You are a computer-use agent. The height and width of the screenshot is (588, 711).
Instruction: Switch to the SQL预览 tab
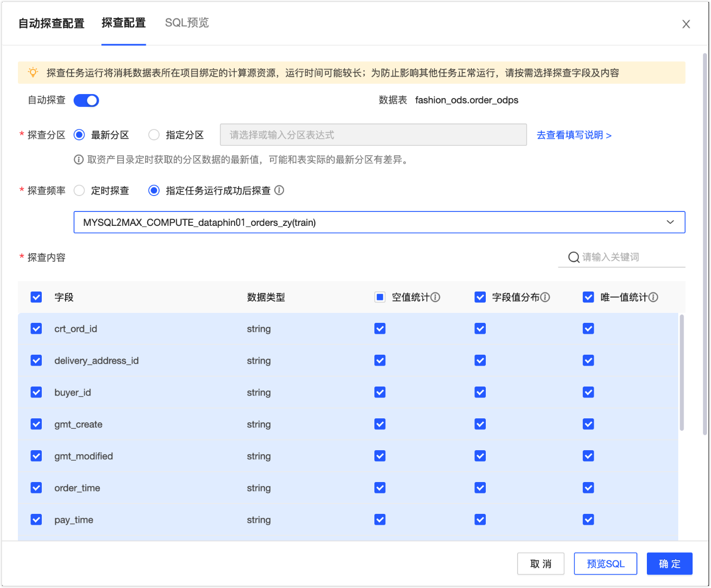[x=187, y=23]
